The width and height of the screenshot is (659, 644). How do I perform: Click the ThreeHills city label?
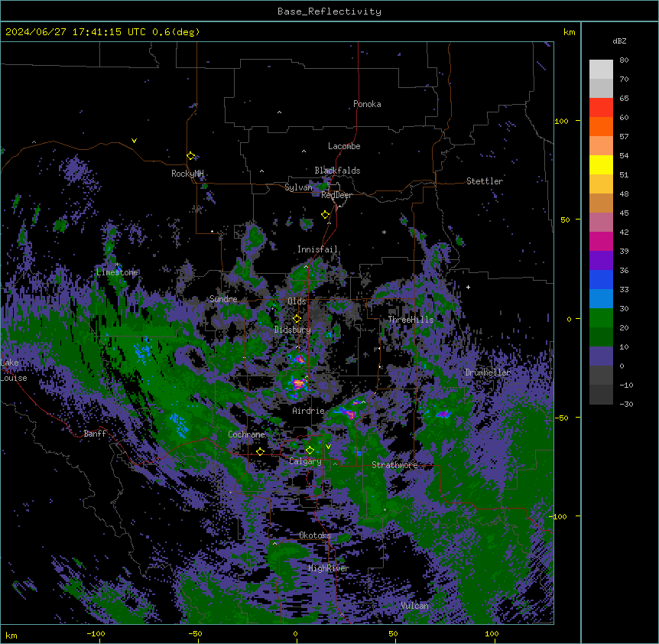pos(411,320)
